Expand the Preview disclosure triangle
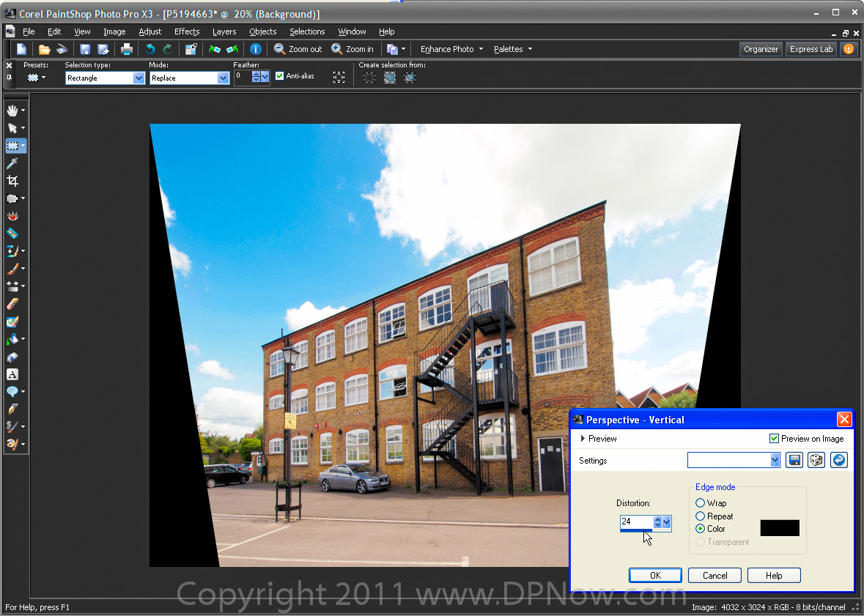The image size is (864, 616). [583, 439]
